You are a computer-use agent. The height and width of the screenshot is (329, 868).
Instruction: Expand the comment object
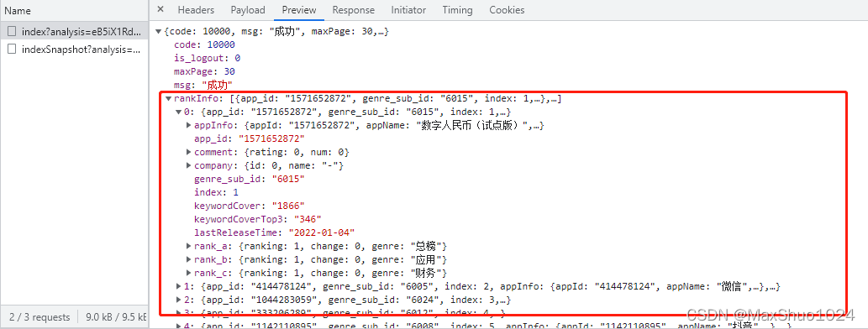tap(189, 152)
